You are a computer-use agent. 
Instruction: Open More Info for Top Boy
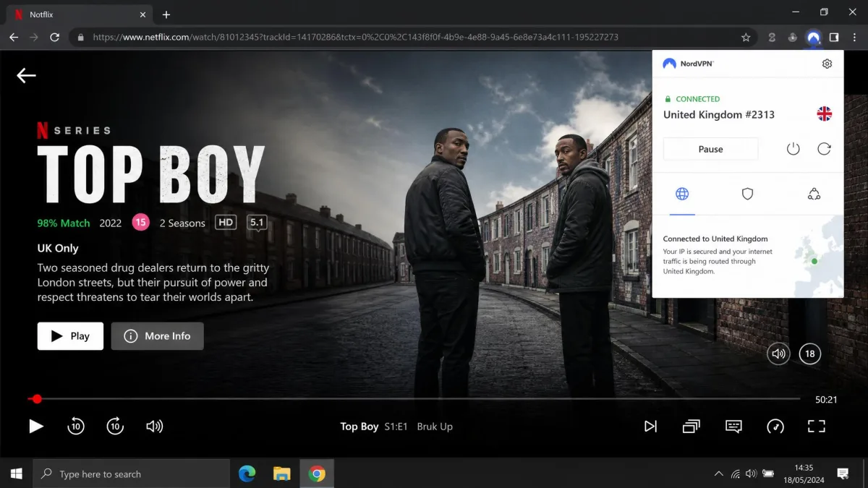(x=157, y=336)
